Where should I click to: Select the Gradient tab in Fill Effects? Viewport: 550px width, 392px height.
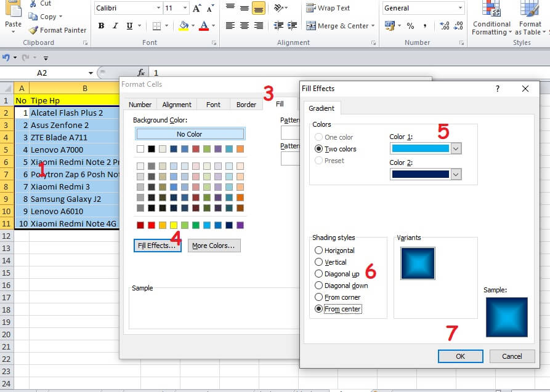point(321,108)
